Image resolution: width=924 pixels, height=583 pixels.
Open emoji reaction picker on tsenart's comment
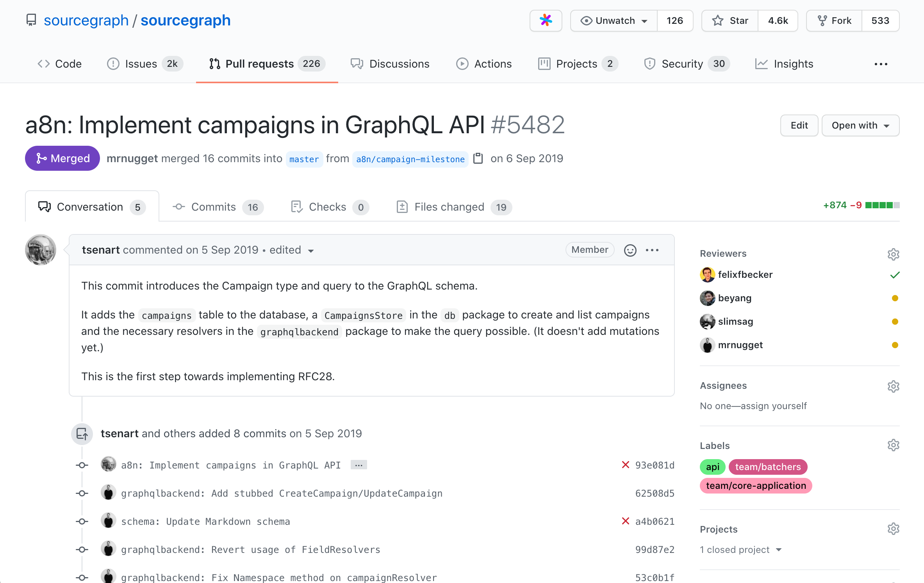click(630, 250)
